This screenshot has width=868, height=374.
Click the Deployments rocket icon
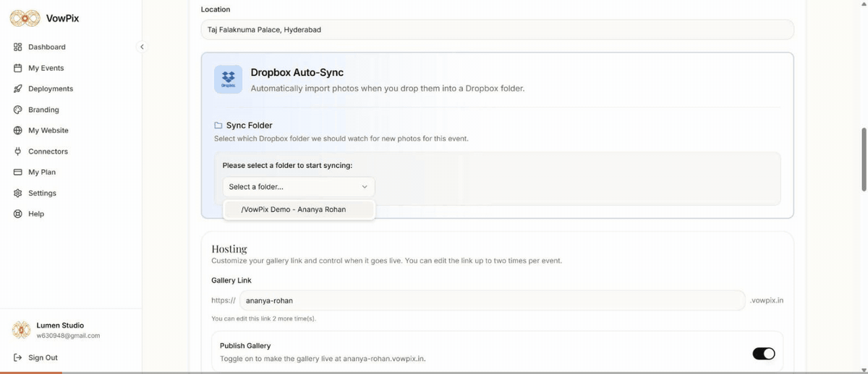click(18, 89)
